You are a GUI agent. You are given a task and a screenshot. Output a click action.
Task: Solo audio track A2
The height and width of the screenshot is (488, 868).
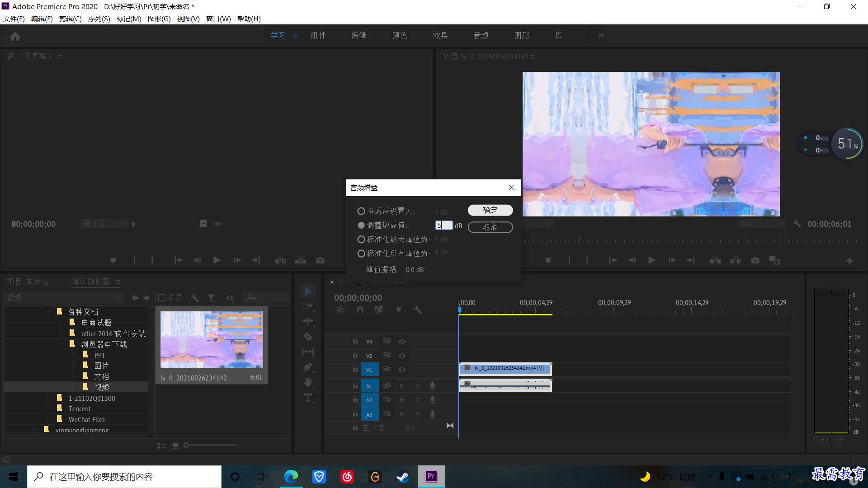pos(417,400)
